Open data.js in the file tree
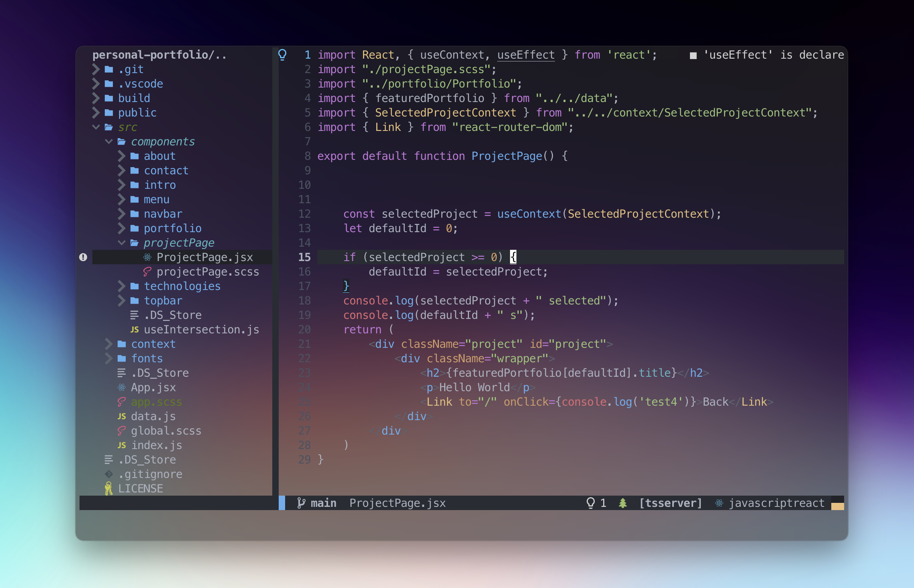The height and width of the screenshot is (588, 914). (x=153, y=416)
